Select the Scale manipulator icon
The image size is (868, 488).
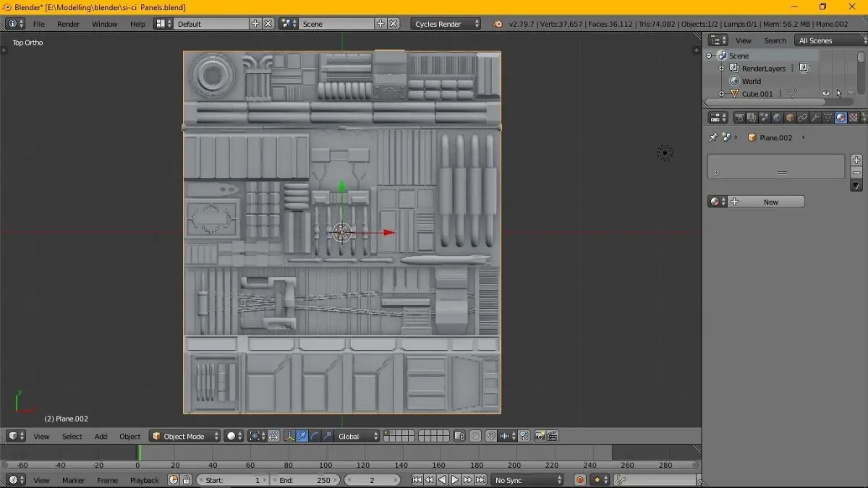click(328, 436)
